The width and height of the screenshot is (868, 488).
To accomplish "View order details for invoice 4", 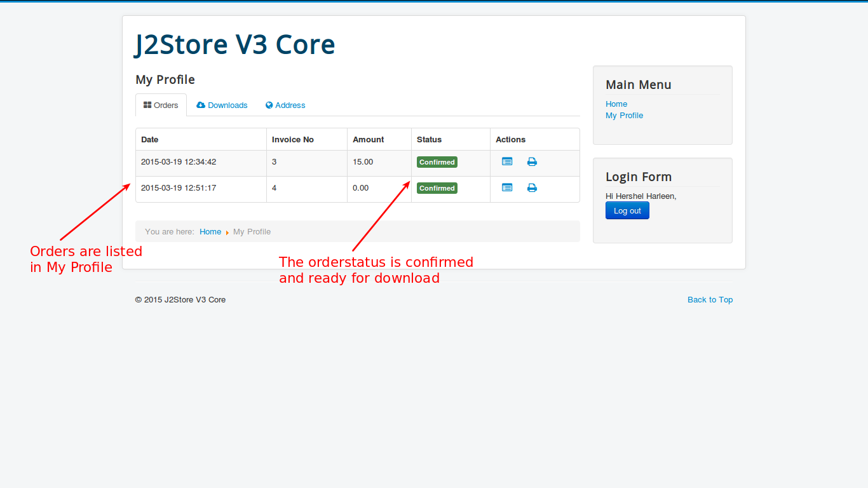I will pyautogui.click(x=507, y=188).
